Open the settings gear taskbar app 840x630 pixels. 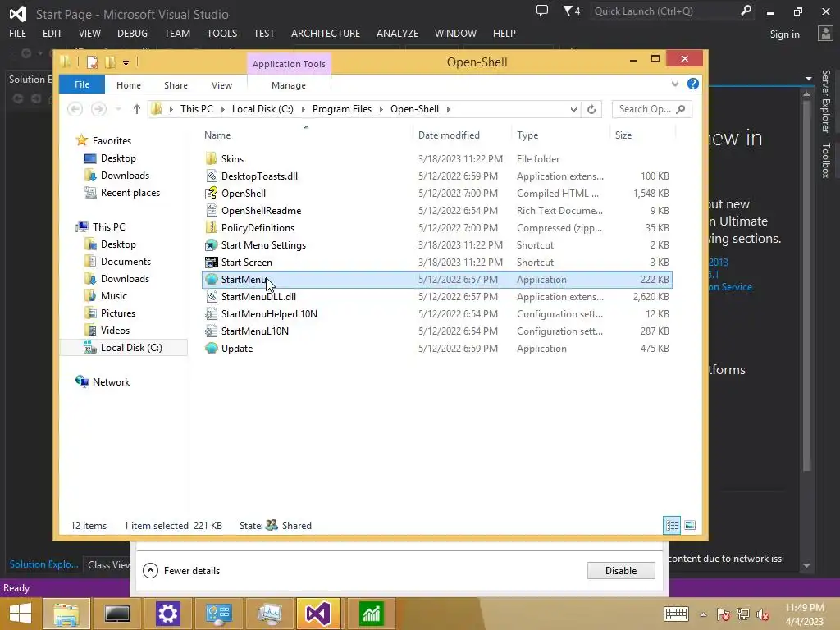point(167,614)
